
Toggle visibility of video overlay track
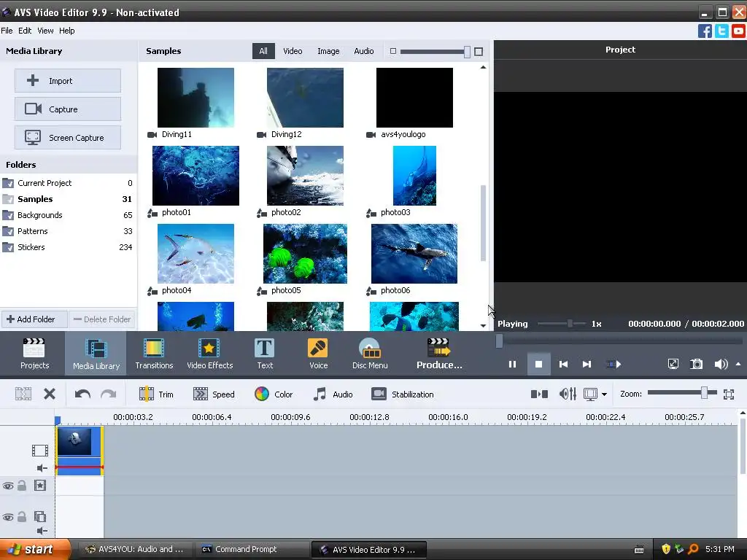(x=7, y=517)
